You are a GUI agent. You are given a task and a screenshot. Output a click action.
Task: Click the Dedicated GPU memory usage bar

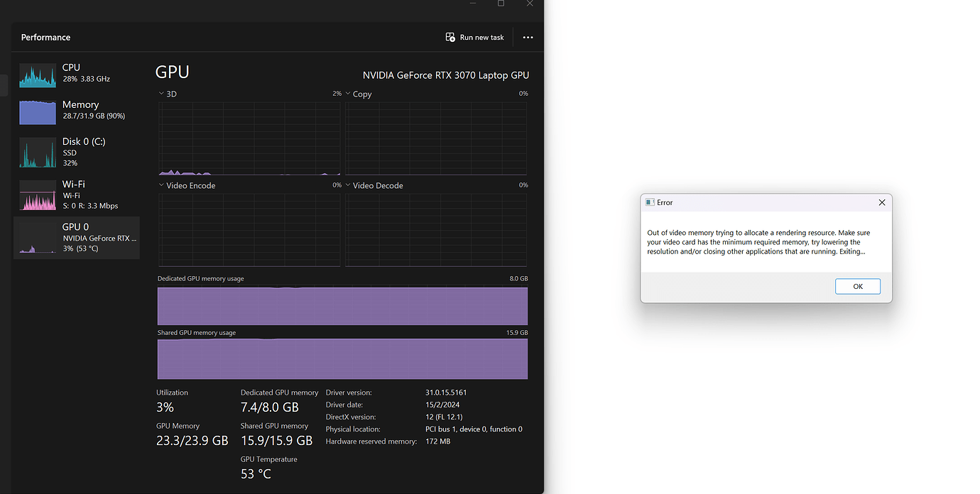(342, 305)
